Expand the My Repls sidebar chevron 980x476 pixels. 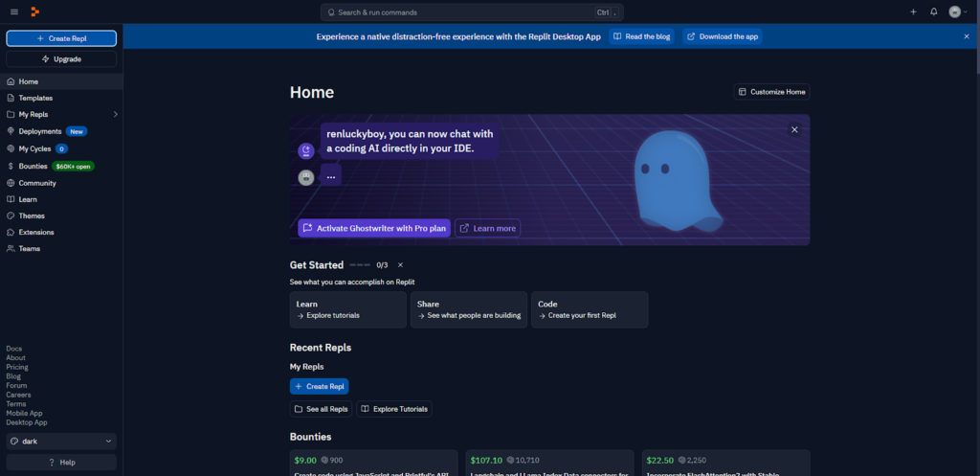tap(115, 114)
